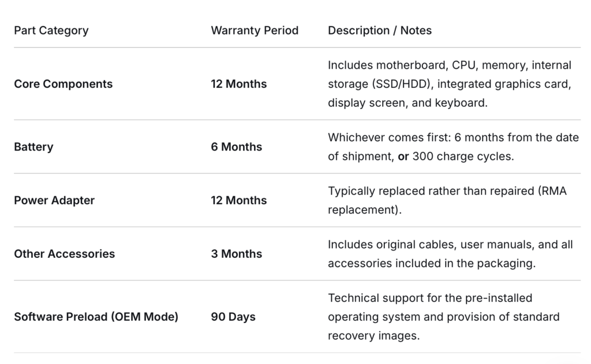Image resolution: width=591 pixels, height=364 pixels.
Task: Click the note starting 'Whichever comes first'
Action: pos(453,137)
